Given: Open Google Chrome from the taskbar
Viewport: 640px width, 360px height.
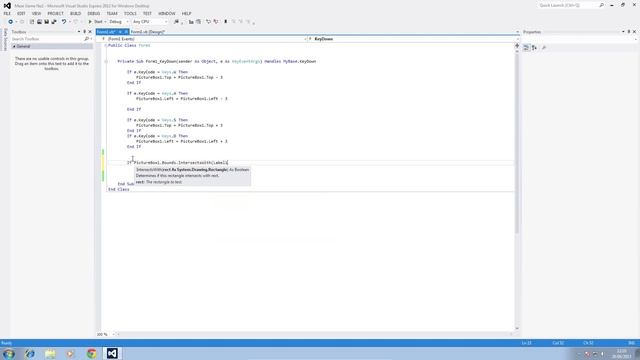Looking at the screenshot, I should click(91, 353).
